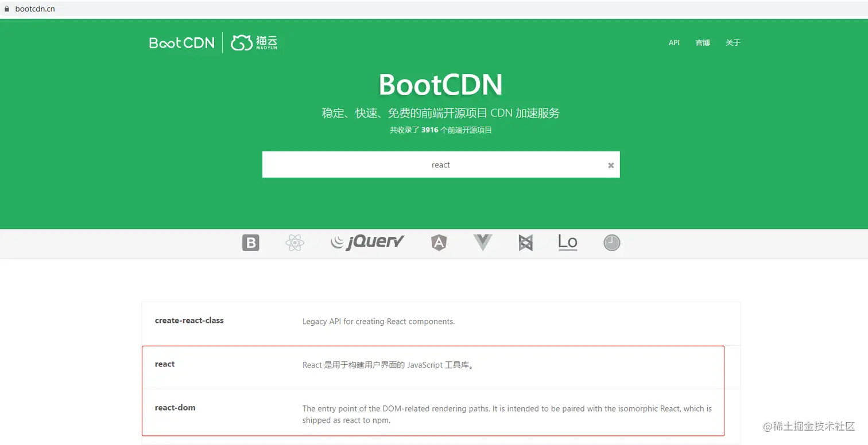Click the 3916 project count text
The image size is (868, 445).
[x=429, y=130]
